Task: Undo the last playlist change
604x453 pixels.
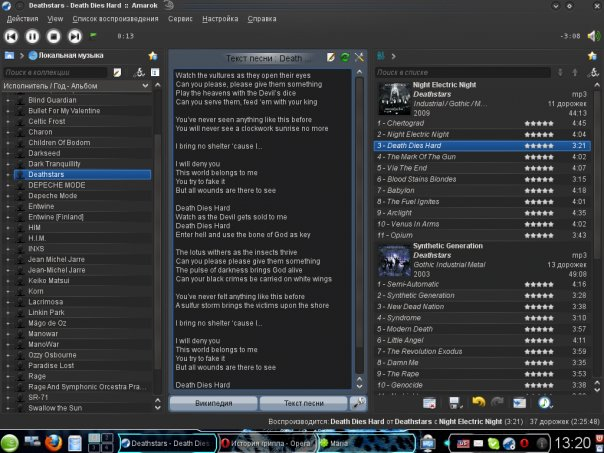Action: 478,403
